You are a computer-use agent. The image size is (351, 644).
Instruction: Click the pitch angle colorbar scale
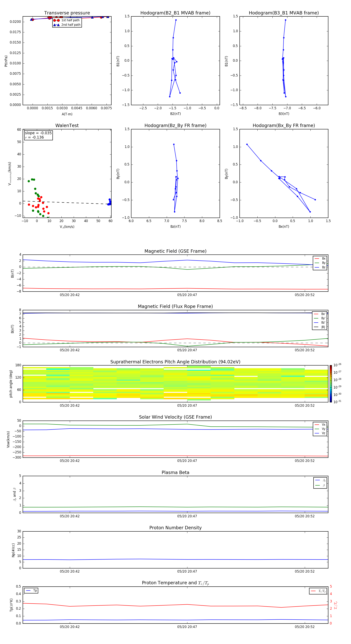[x=331, y=384]
